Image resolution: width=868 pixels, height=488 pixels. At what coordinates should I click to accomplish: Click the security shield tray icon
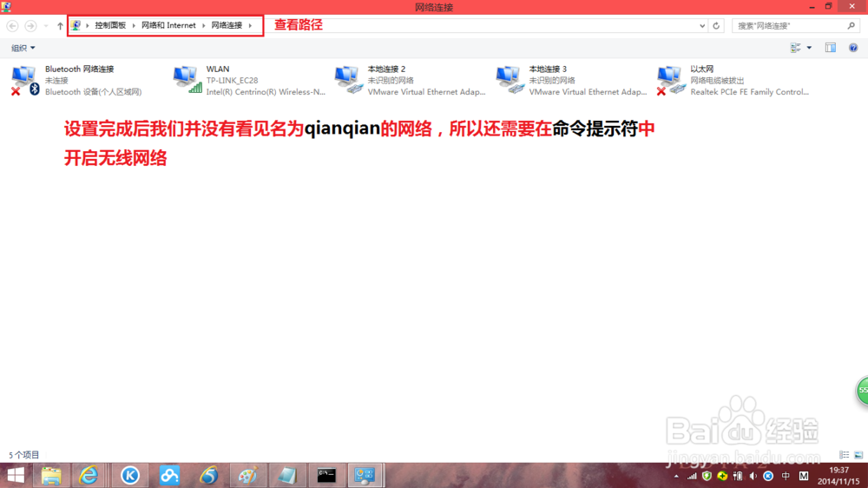707,476
